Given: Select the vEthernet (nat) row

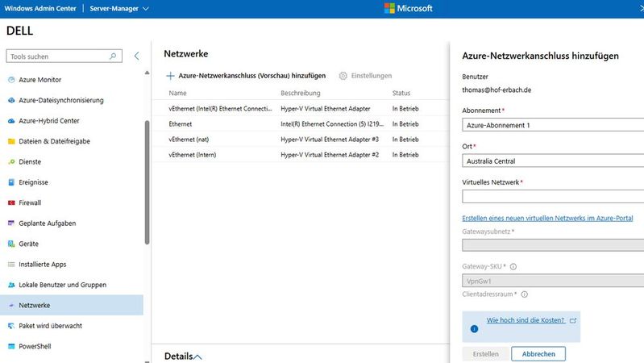Looking at the screenshot, I should [301, 140].
